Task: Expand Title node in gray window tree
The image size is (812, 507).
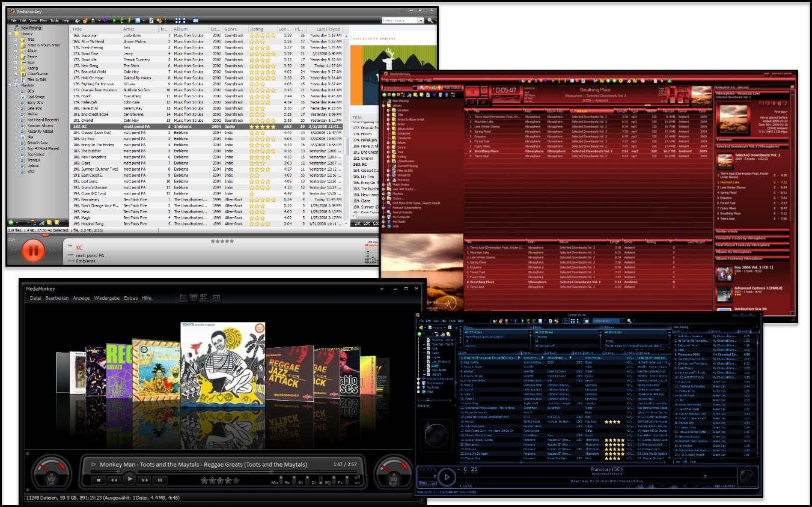Action: tap(16, 40)
